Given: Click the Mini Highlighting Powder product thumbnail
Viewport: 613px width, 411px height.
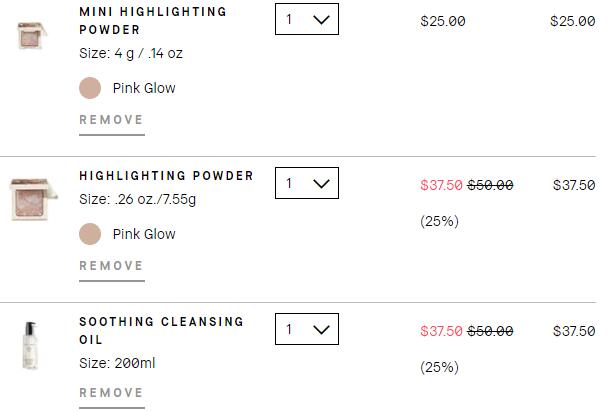Looking at the screenshot, I should click(32, 36).
